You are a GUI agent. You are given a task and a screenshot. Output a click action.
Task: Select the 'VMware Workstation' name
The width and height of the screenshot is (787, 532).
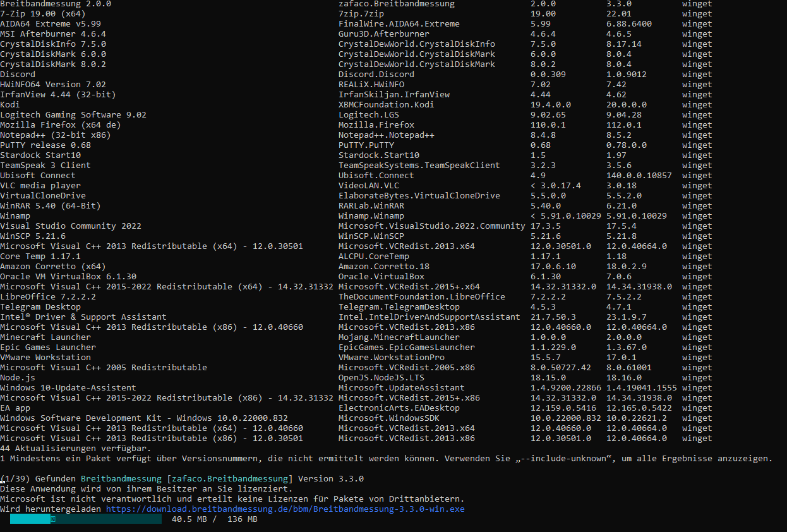(x=45, y=358)
